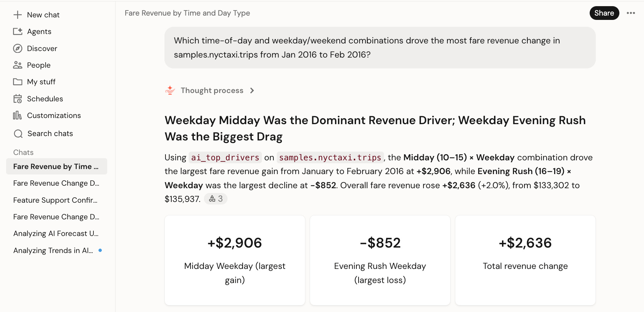Viewport: 644px width, 312px height.
Task: Click the Schedules calendar icon
Action: [18, 99]
